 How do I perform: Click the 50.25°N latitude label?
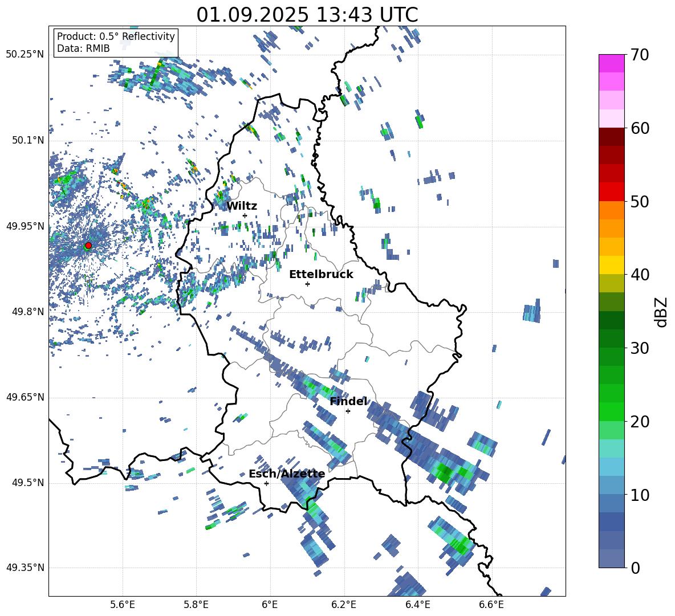tap(25, 55)
